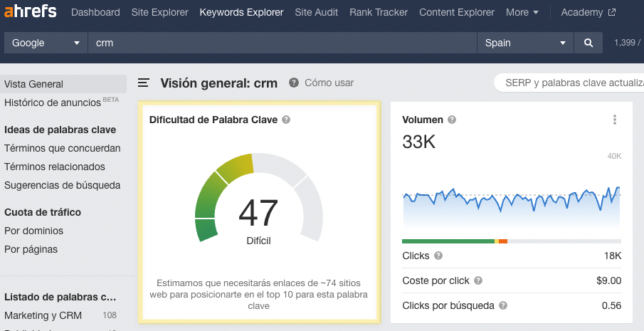Toggle the hamburger sidebar menu icon

coord(144,83)
